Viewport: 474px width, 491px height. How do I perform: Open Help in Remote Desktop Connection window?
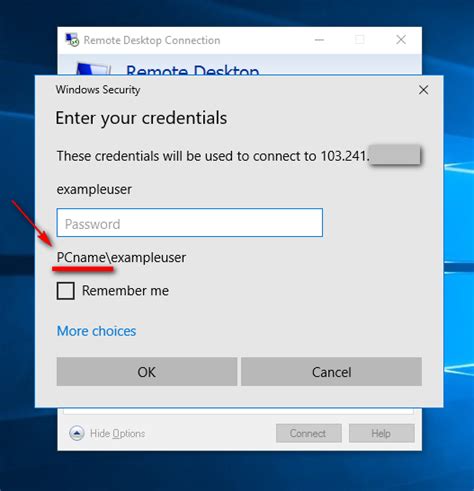pyautogui.click(x=382, y=433)
